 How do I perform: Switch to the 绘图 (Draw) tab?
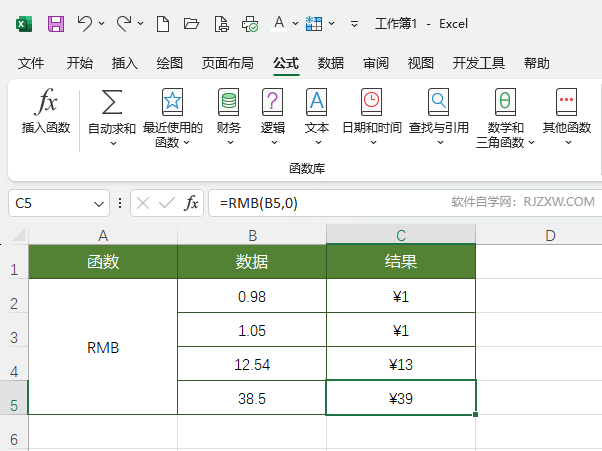(x=170, y=63)
